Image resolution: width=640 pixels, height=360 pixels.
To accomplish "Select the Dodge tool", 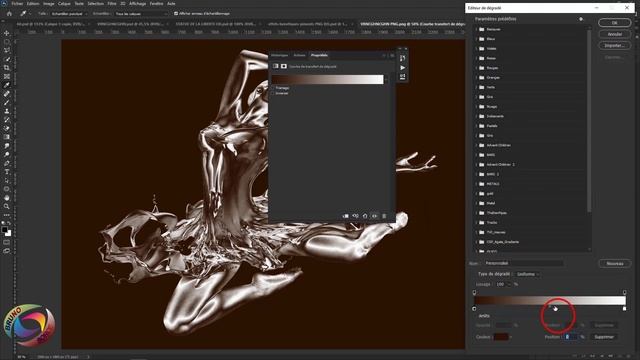I will [x=7, y=154].
